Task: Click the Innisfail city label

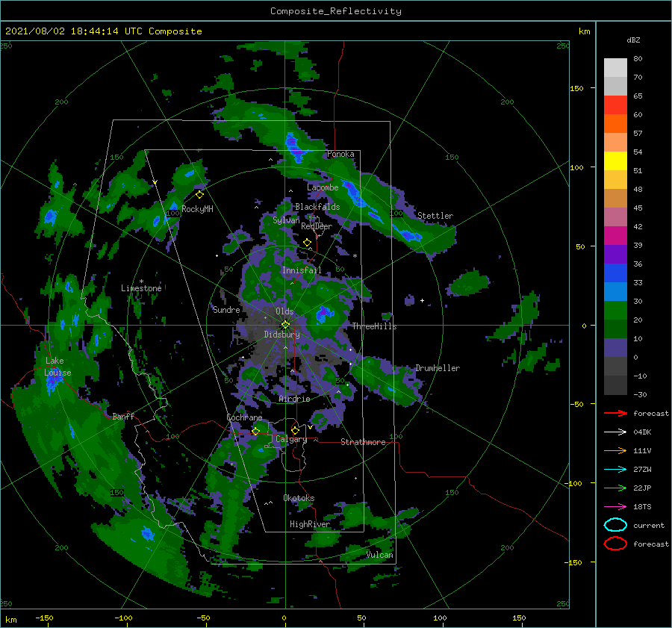Action: [x=302, y=270]
